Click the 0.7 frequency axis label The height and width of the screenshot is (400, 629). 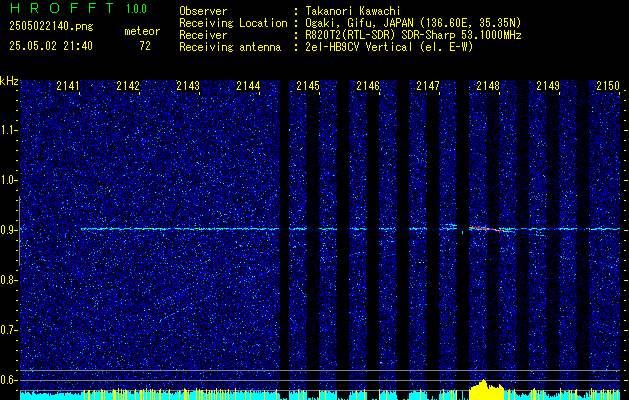click(8, 330)
